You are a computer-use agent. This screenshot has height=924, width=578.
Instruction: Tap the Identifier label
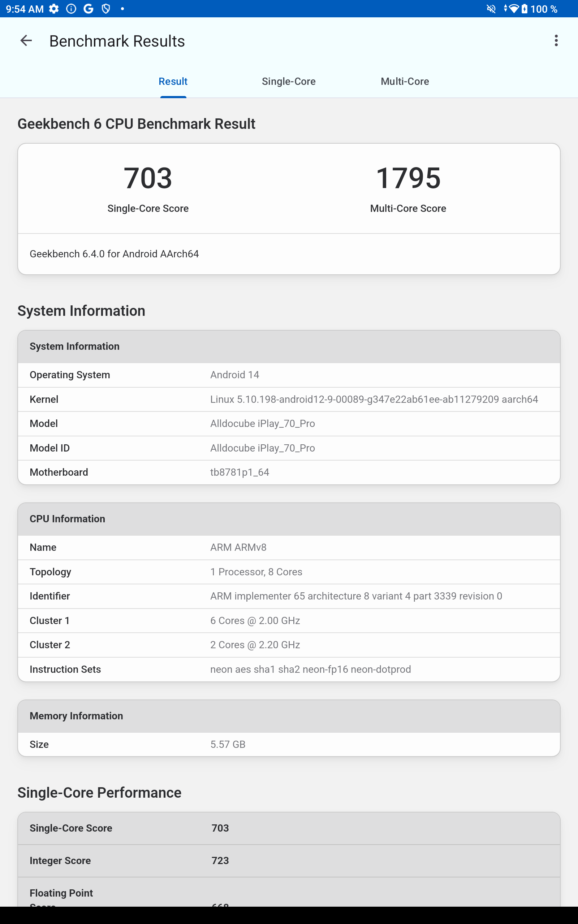(50, 596)
